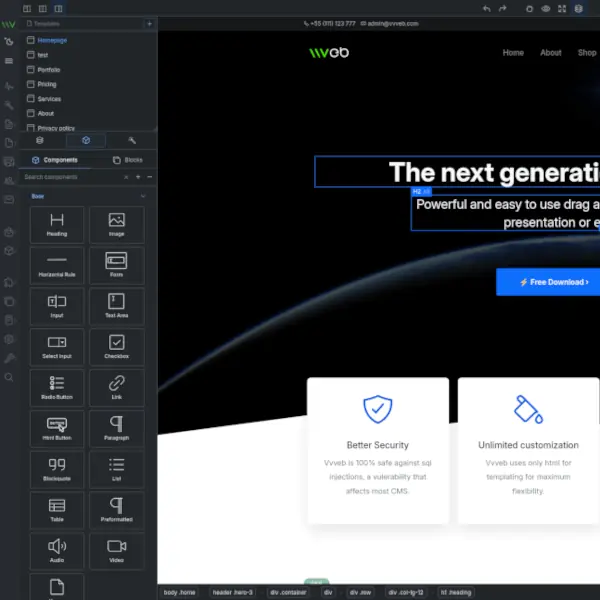The image size is (600, 600).
Task: Click the About nav link on canvas
Action: click(551, 53)
